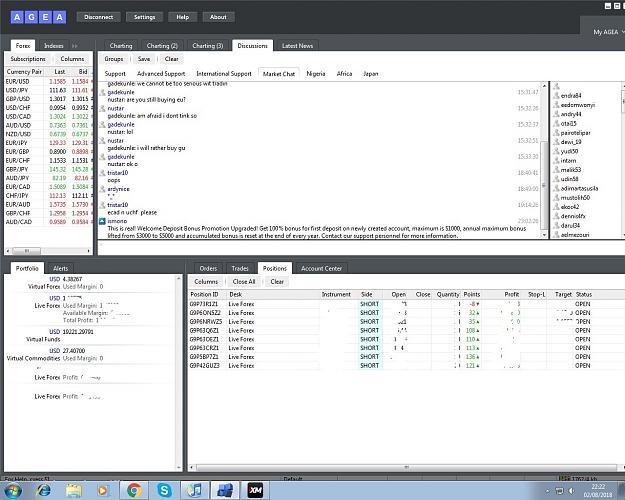Click the Currency Pair column header
This screenshot has height=500, width=625.
pos(24,72)
